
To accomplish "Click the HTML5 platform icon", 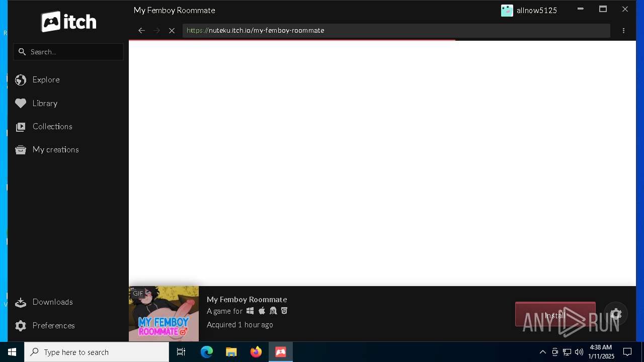I will click(284, 311).
